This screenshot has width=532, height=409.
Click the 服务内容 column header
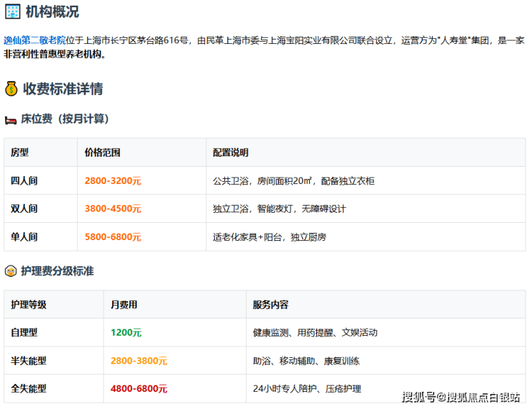[x=270, y=305]
